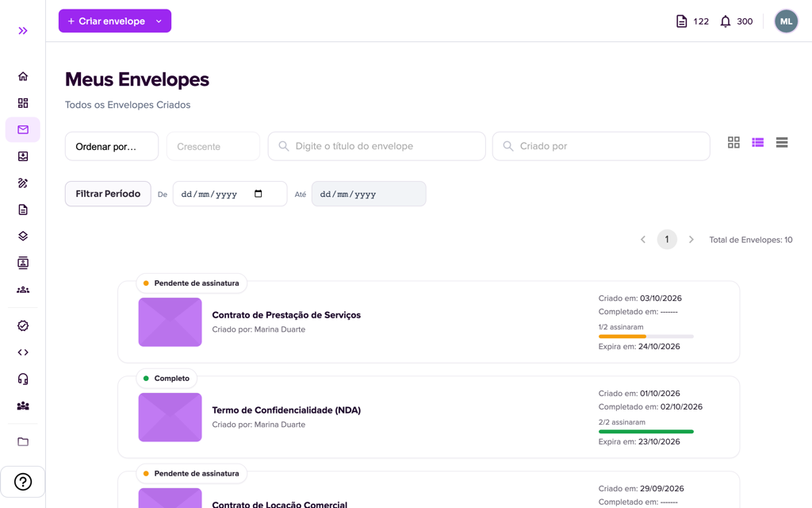Click thumbnail of Termo de Confidencialidade
This screenshot has width=812, height=508.
pos(170,418)
